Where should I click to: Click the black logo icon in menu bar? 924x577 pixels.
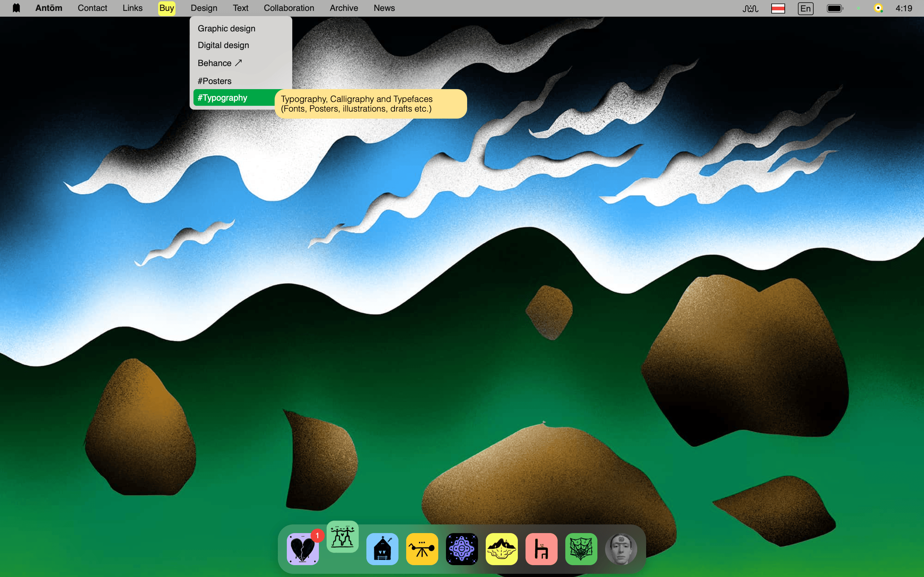point(16,8)
